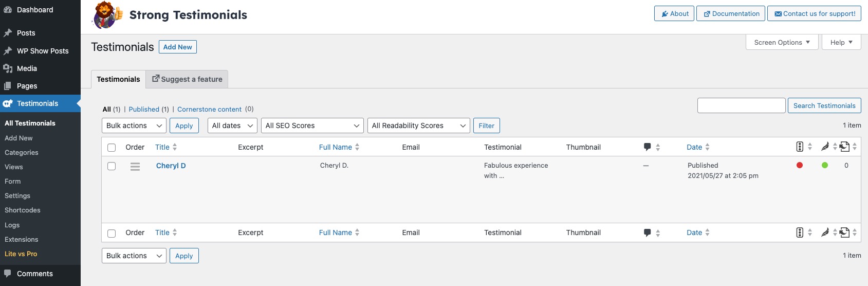Click the Posts pin icon
Screen dimensions: 868x286
[x=8, y=33]
